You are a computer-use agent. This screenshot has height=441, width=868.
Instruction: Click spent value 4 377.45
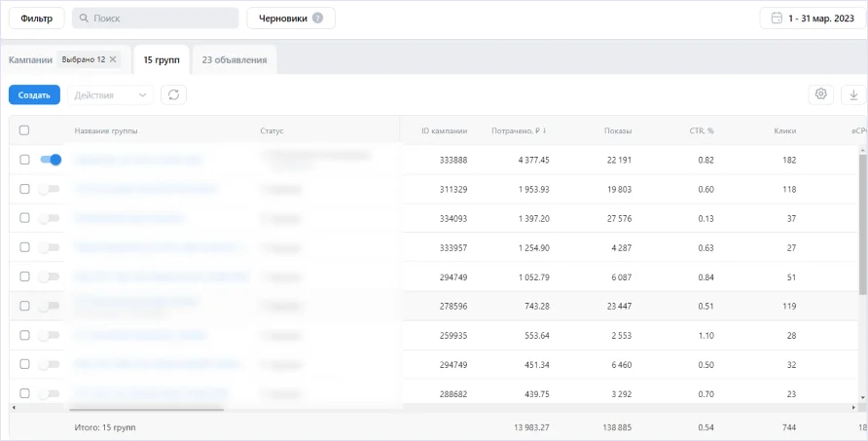pyautogui.click(x=533, y=160)
